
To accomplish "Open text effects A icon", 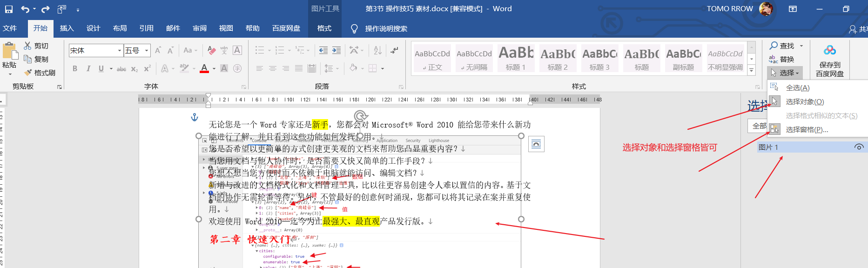I will tap(165, 68).
